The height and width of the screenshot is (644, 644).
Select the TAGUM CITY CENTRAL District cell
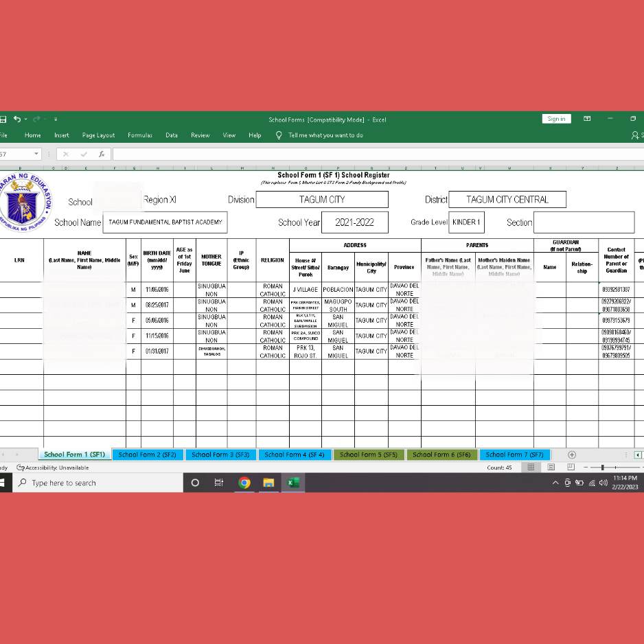click(x=507, y=200)
